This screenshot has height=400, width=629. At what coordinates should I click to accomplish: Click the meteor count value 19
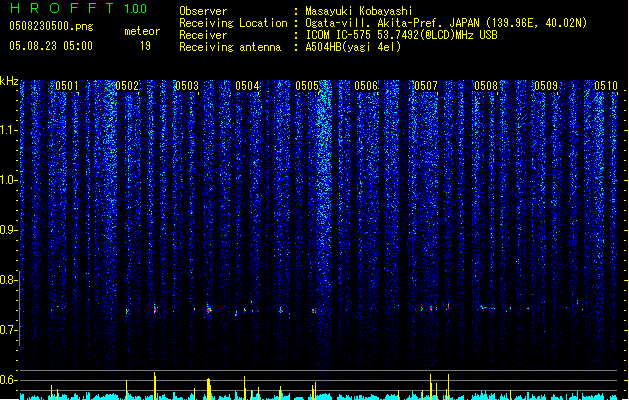point(145,45)
